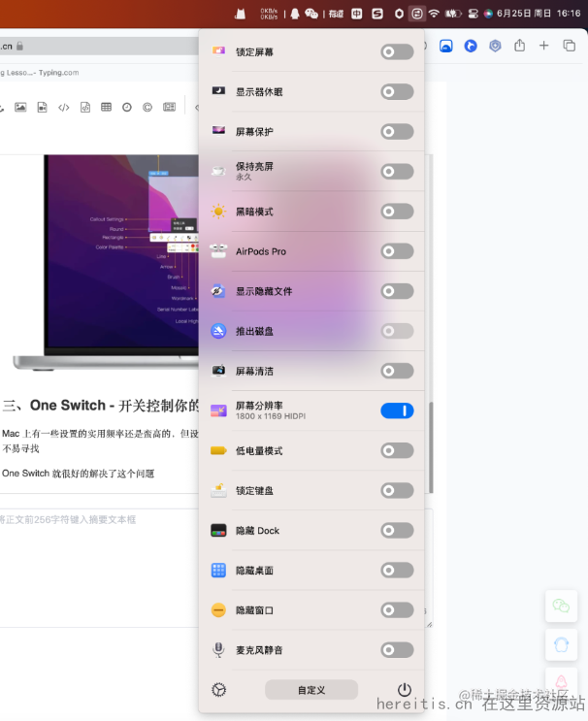Click the 推出磁盘 eject icon
Image resolution: width=588 pixels, height=721 pixels.
click(x=218, y=331)
